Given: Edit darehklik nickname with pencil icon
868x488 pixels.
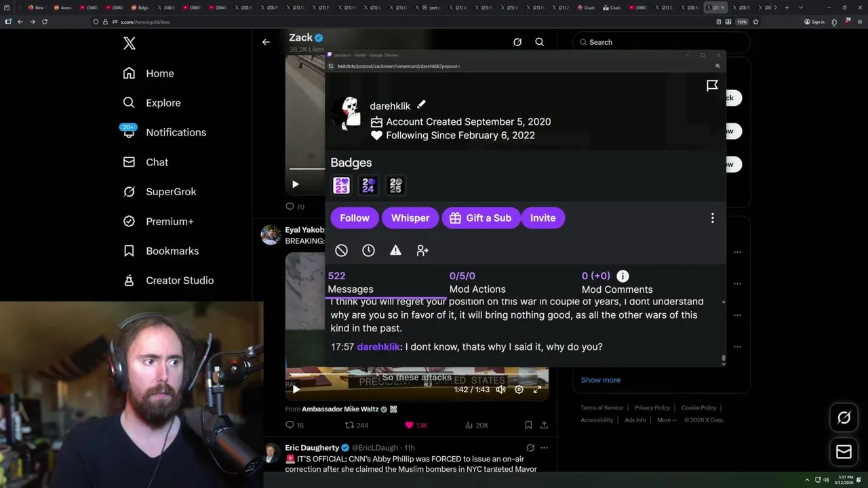Looking at the screenshot, I should pyautogui.click(x=421, y=104).
